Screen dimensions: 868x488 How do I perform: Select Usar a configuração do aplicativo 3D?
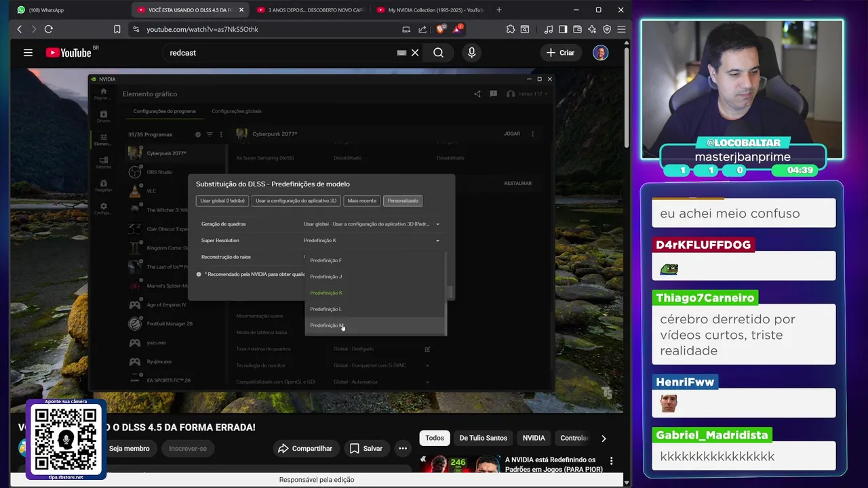(296, 201)
